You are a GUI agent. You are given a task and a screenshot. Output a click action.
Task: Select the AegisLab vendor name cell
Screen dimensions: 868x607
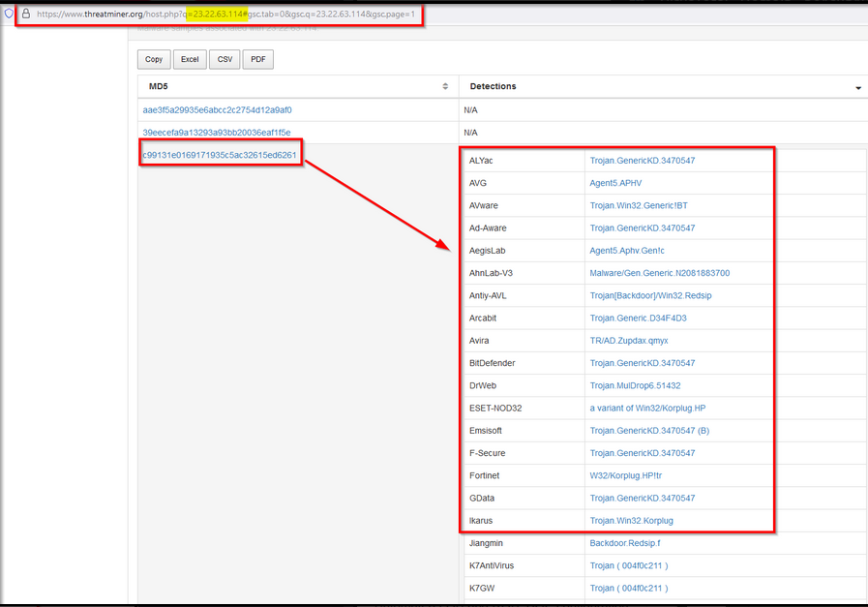pos(524,251)
